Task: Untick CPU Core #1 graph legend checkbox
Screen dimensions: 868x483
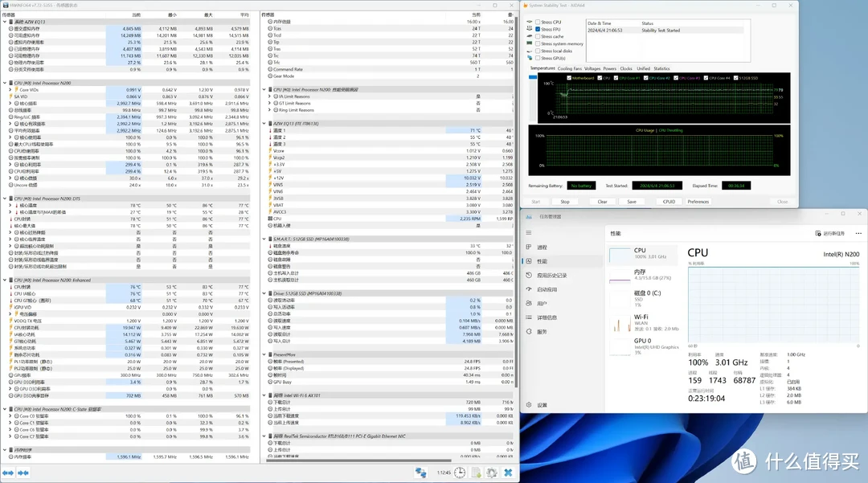Action: 616,78
